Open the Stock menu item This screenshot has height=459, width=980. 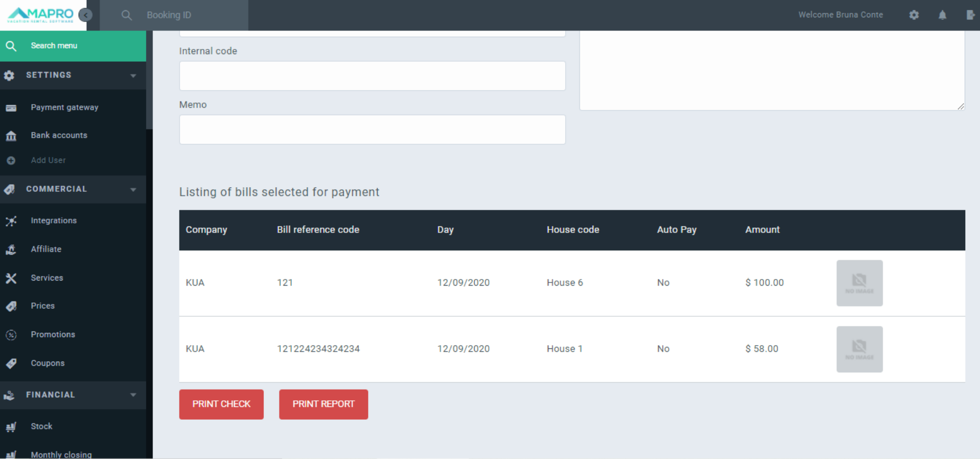pos(41,426)
